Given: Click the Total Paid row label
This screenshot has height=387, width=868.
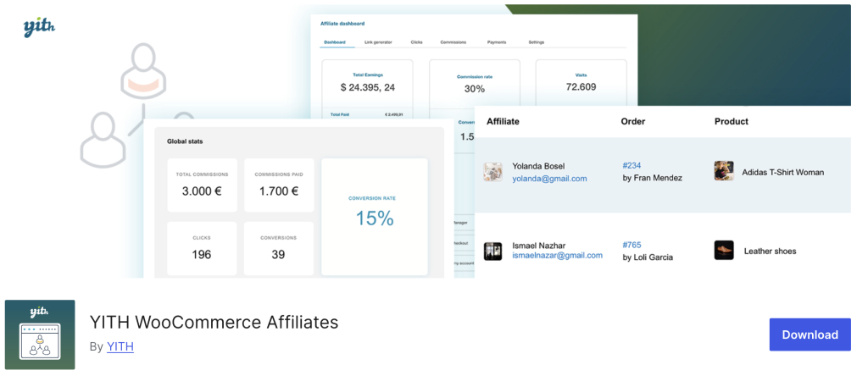Looking at the screenshot, I should [339, 114].
